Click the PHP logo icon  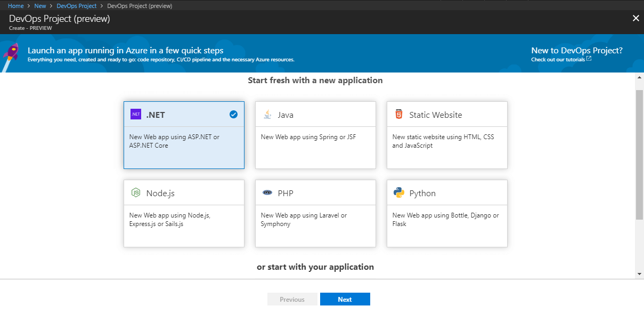(267, 193)
